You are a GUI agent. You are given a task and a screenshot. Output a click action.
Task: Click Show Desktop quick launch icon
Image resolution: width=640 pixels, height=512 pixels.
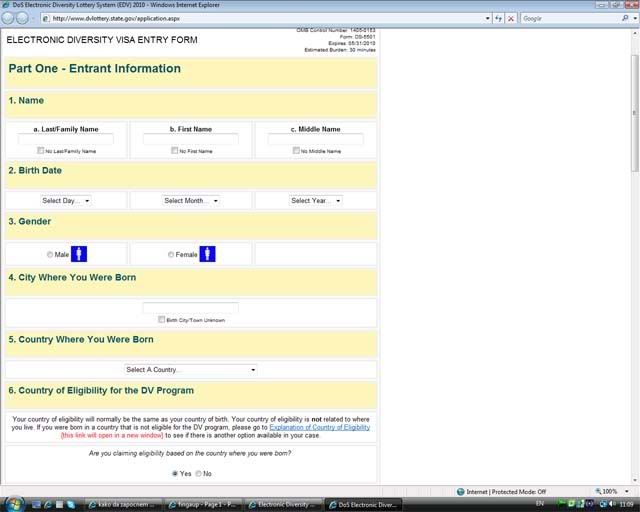[36, 504]
